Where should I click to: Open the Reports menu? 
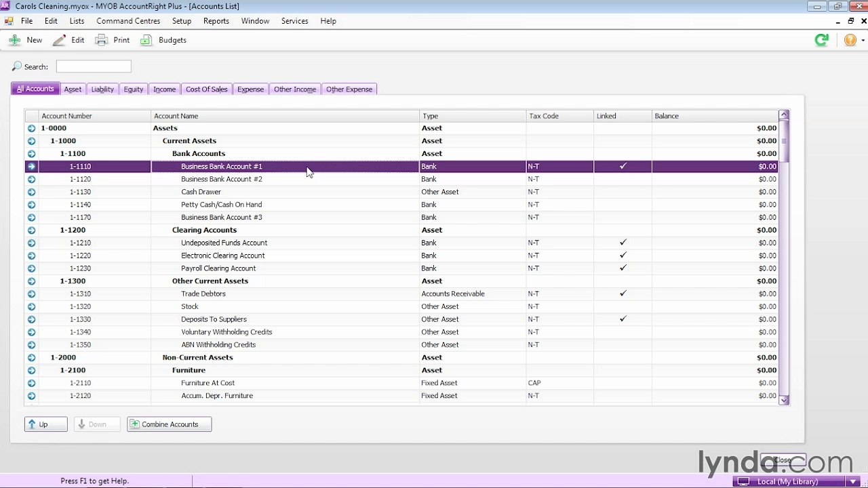pos(216,21)
